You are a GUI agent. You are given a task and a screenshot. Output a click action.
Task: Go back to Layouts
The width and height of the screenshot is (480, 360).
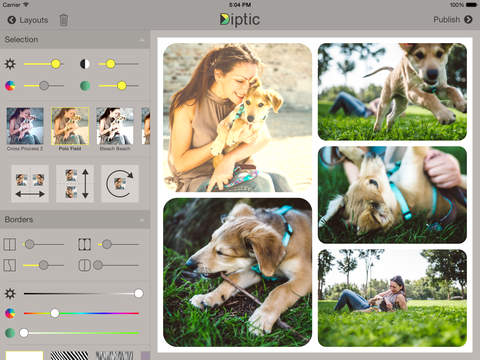28,20
